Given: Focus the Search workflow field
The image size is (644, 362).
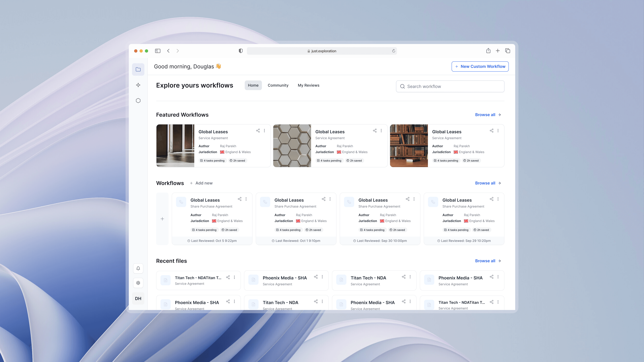Looking at the screenshot, I should 450,86.
